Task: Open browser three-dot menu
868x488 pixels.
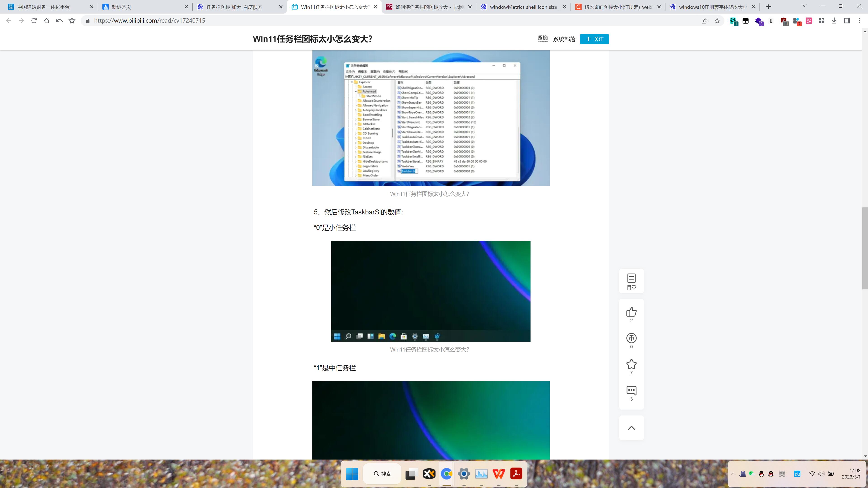Action: point(859,21)
